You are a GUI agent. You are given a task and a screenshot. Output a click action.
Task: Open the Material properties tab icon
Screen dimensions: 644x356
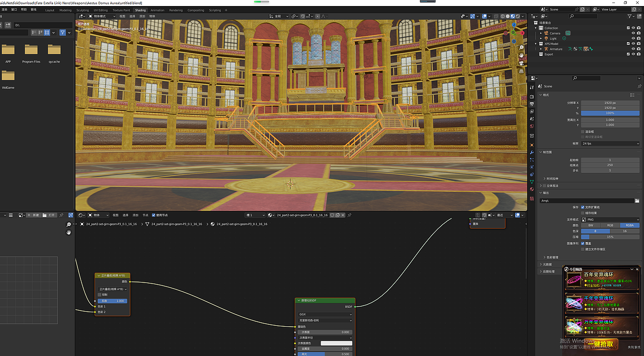(x=532, y=189)
